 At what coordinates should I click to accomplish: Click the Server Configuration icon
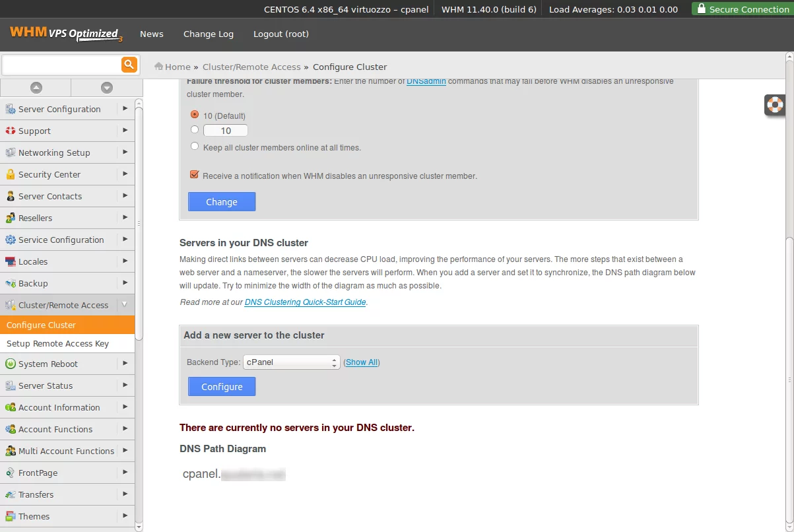[10, 109]
